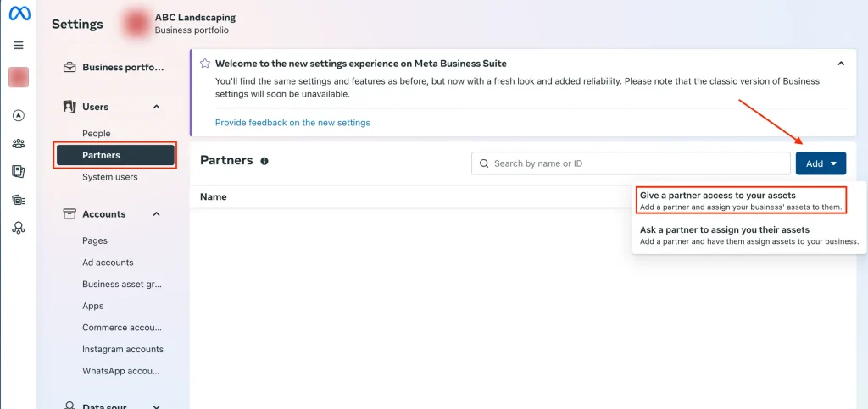This screenshot has height=409, width=868.
Task: Click the Data sources section icon
Action: click(x=70, y=405)
